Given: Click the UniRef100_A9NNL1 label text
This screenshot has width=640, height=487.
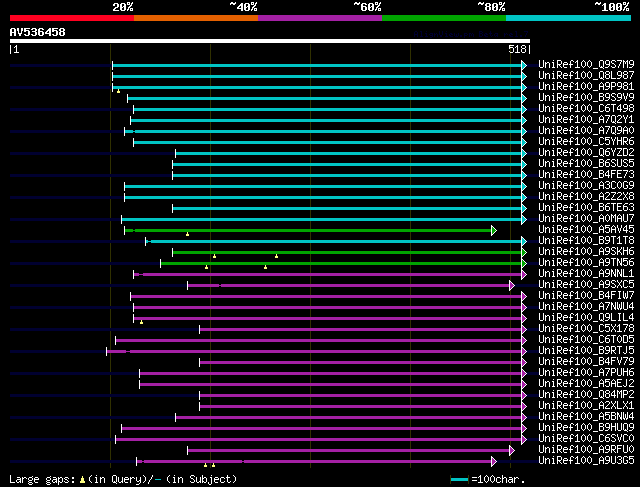Looking at the screenshot, I should pyautogui.click(x=586, y=274).
